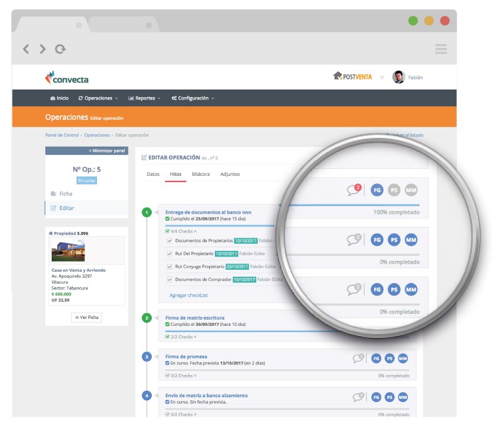Open the Postventa module switcher chevron
The image size is (504, 433).
[x=382, y=77]
